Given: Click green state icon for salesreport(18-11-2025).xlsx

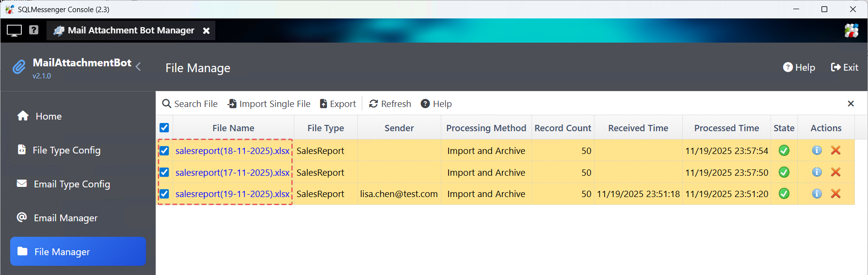Looking at the screenshot, I should tap(784, 151).
